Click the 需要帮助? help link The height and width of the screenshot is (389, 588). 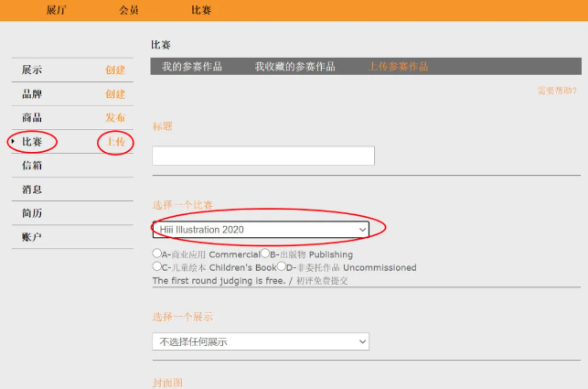pyautogui.click(x=557, y=90)
